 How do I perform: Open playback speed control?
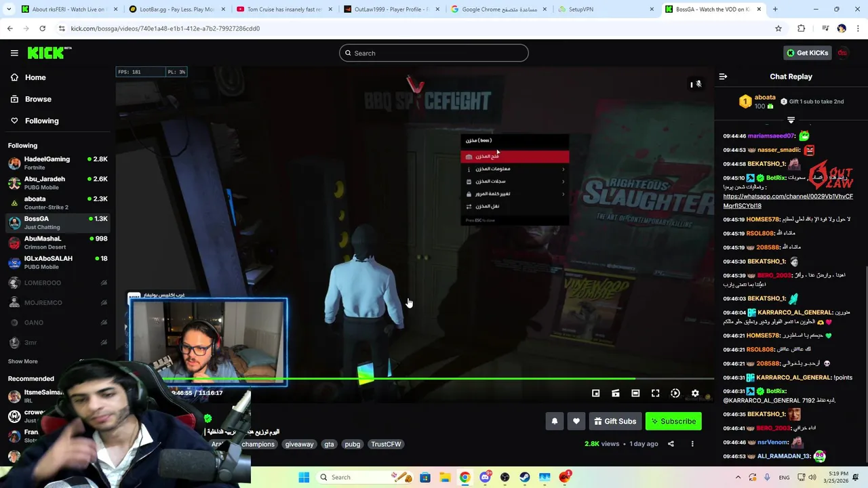[675, 393]
